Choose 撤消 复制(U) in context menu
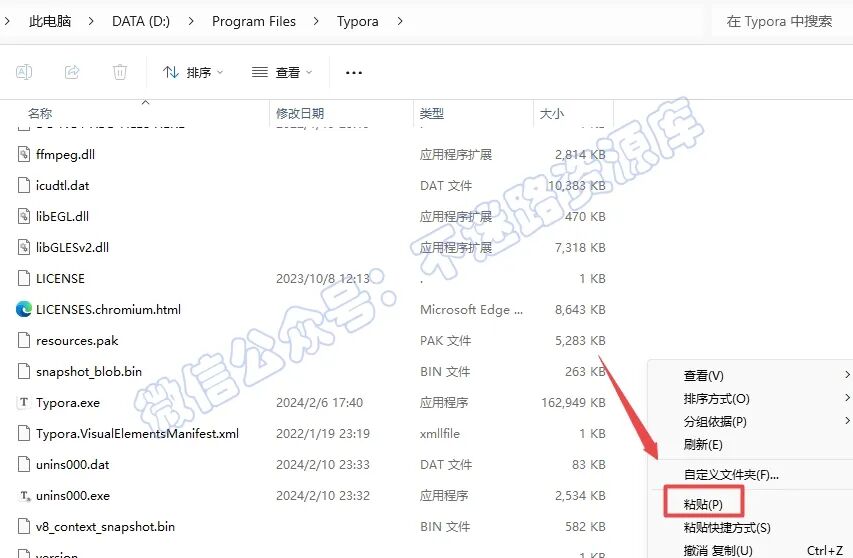 750,550
